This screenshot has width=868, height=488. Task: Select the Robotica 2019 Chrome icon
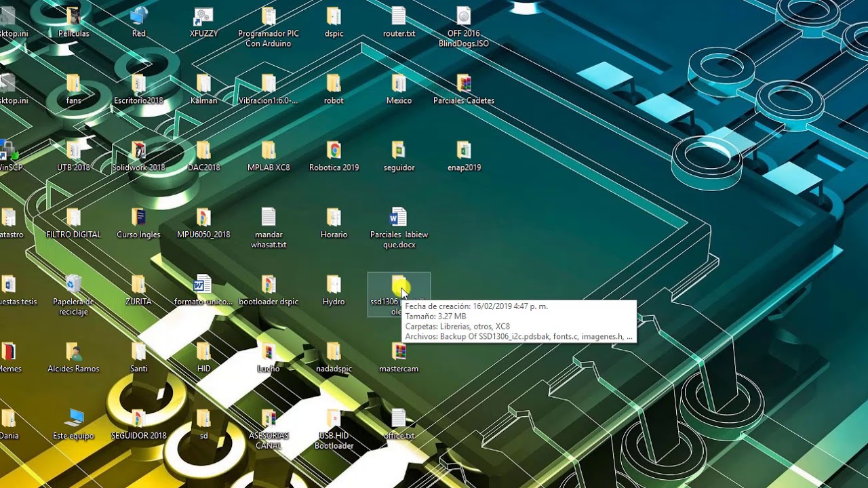pos(334,150)
